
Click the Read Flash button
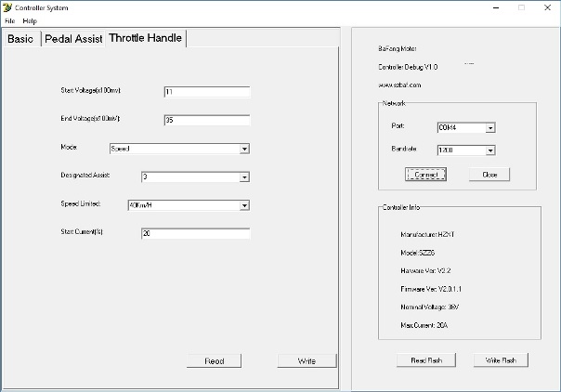(426, 360)
